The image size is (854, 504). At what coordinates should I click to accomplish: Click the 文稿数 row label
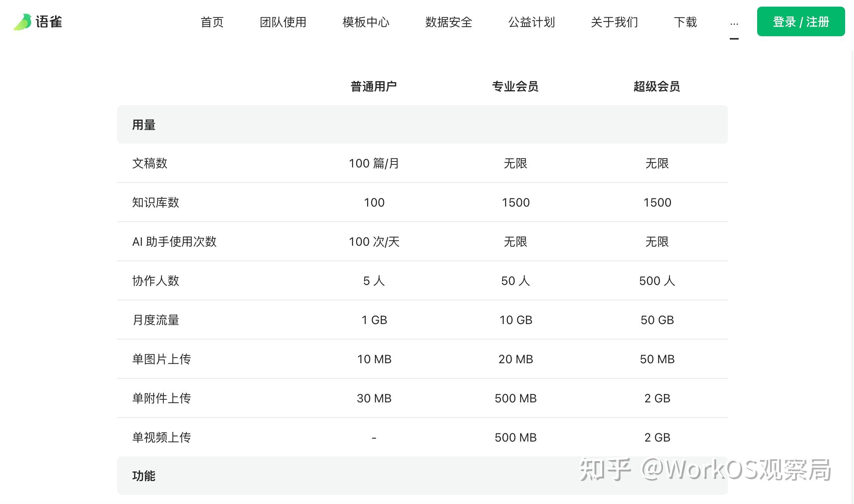click(x=150, y=163)
